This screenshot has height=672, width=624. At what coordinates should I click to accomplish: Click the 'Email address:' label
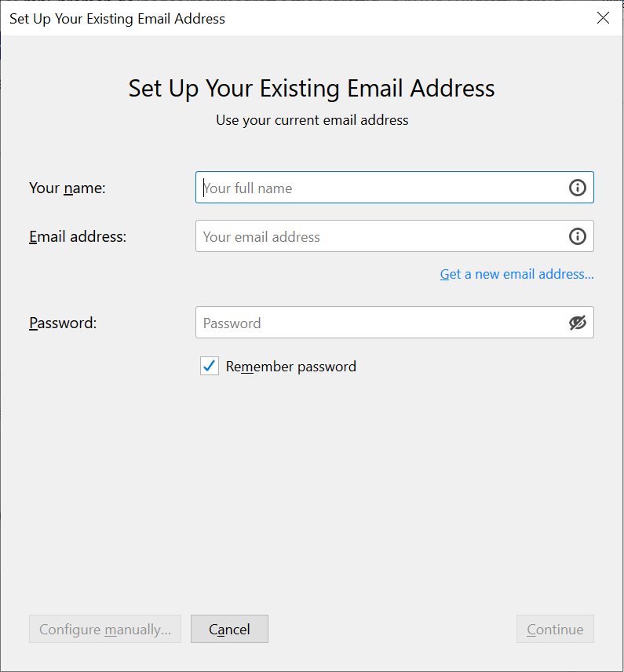pos(78,236)
